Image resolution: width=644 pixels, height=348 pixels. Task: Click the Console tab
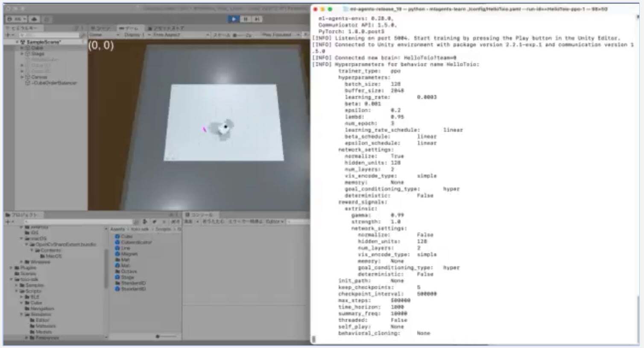[198, 215]
